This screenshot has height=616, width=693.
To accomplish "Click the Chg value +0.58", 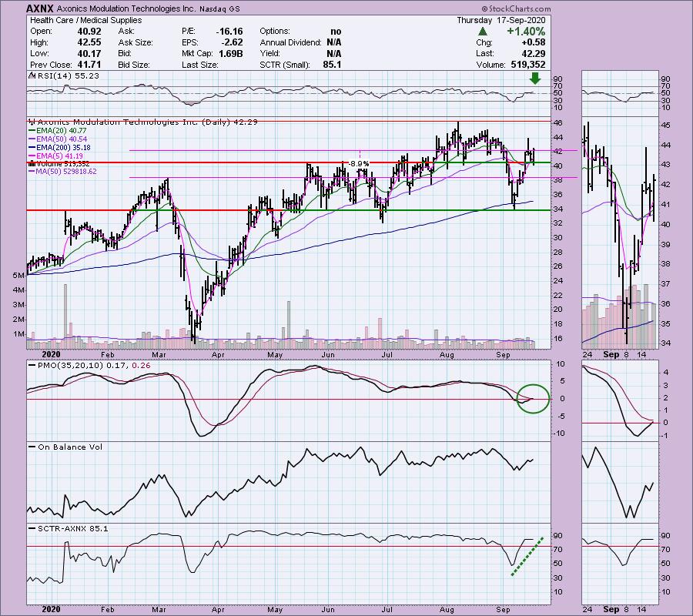I will [534, 42].
